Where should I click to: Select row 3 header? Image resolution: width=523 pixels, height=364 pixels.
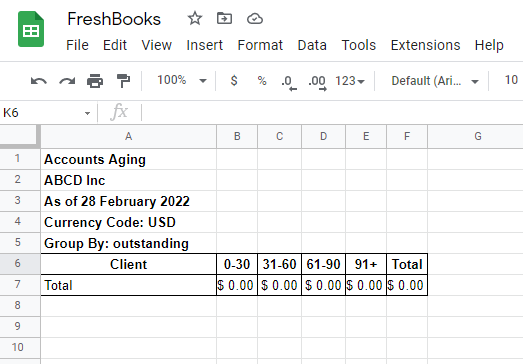20,201
